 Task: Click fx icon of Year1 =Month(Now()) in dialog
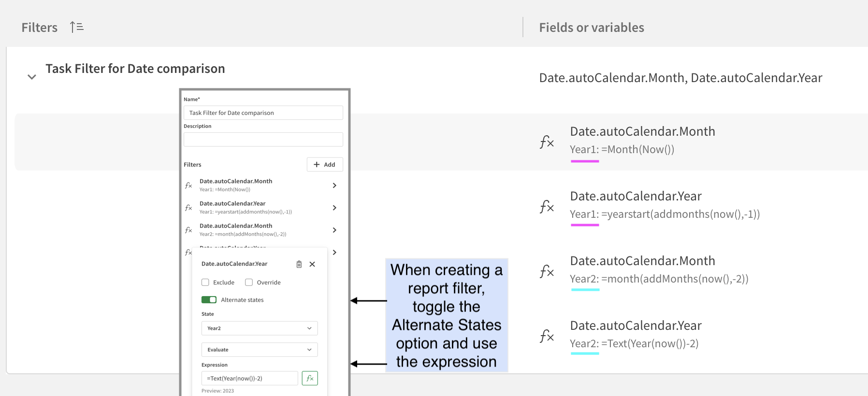click(188, 185)
